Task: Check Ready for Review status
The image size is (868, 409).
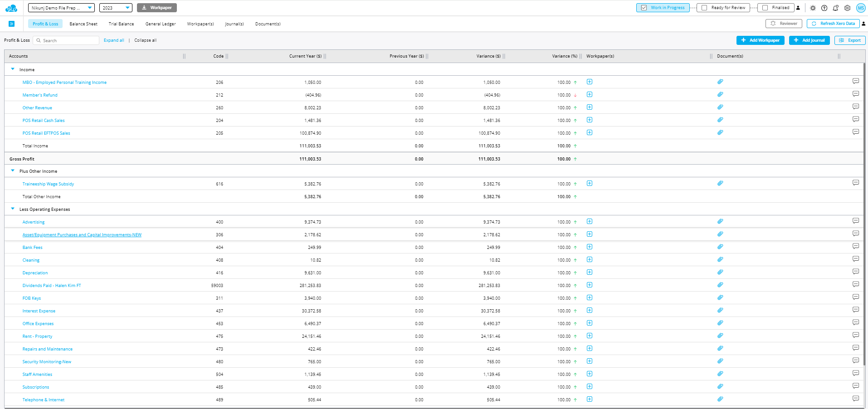Action: pyautogui.click(x=704, y=8)
